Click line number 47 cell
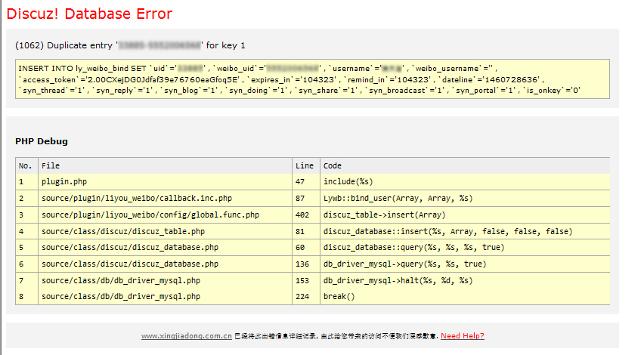This screenshot has width=644, height=355. click(306, 182)
